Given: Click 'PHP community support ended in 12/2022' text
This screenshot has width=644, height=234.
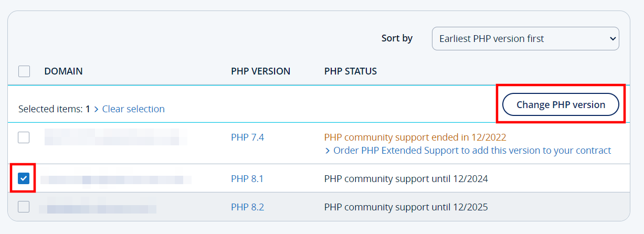Looking at the screenshot, I should coord(415,137).
